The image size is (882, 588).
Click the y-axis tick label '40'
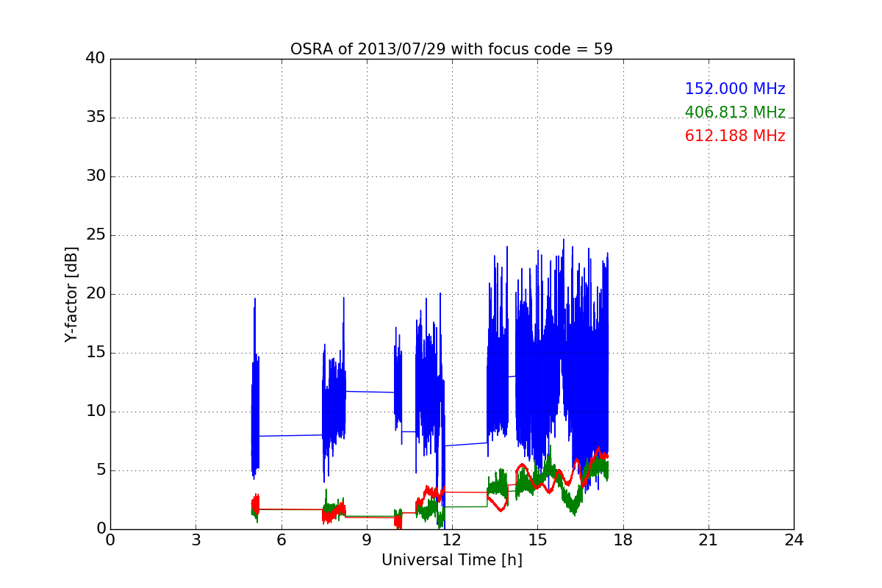pyautogui.click(x=96, y=59)
